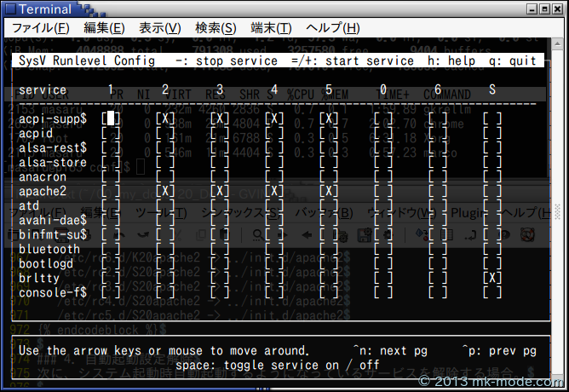
Task: Check anacron box under runlevel 4
Action: coord(274,176)
